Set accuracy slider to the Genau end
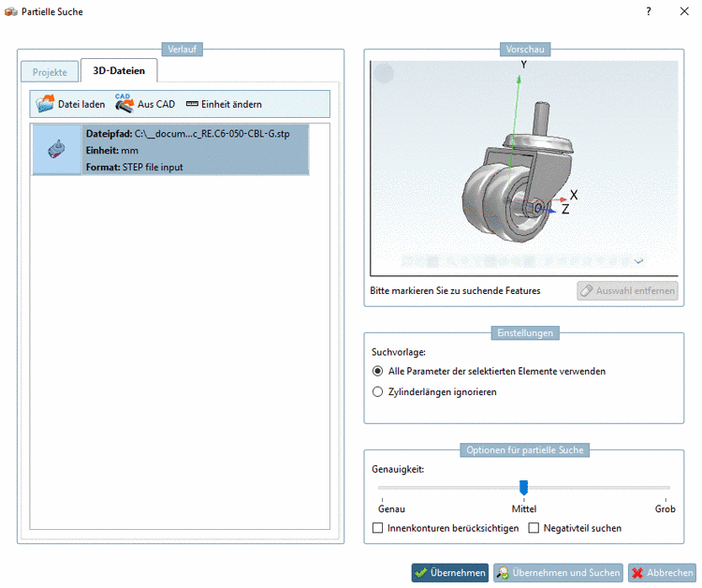The width and height of the screenshot is (702, 588). [x=382, y=488]
